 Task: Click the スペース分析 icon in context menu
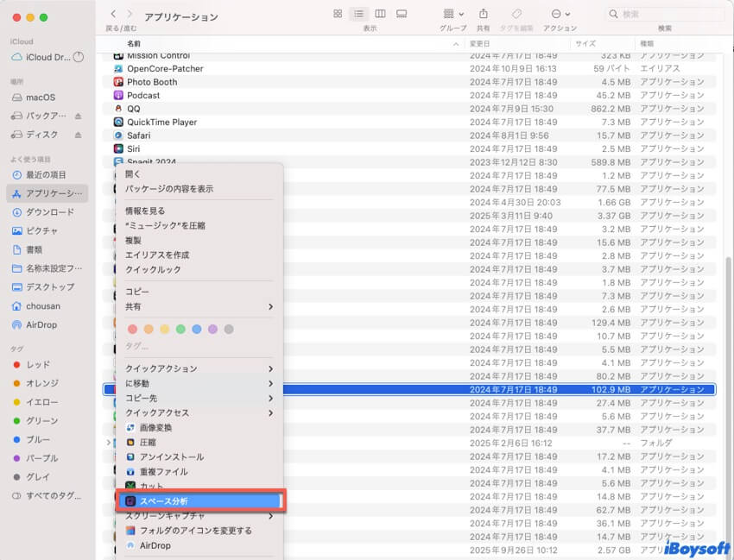pos(130,501)
